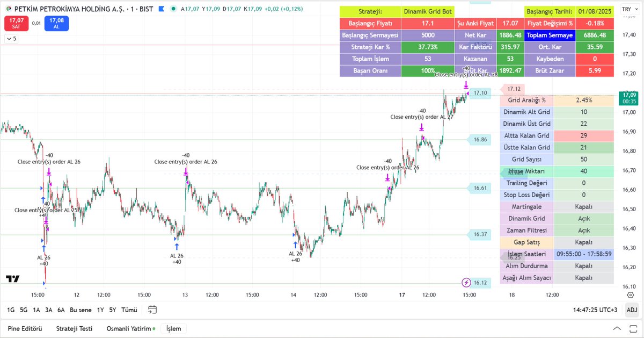Screen dimensions: 644x338
Task: Click the 16.61 grid price label
Action: coord(480,188)
